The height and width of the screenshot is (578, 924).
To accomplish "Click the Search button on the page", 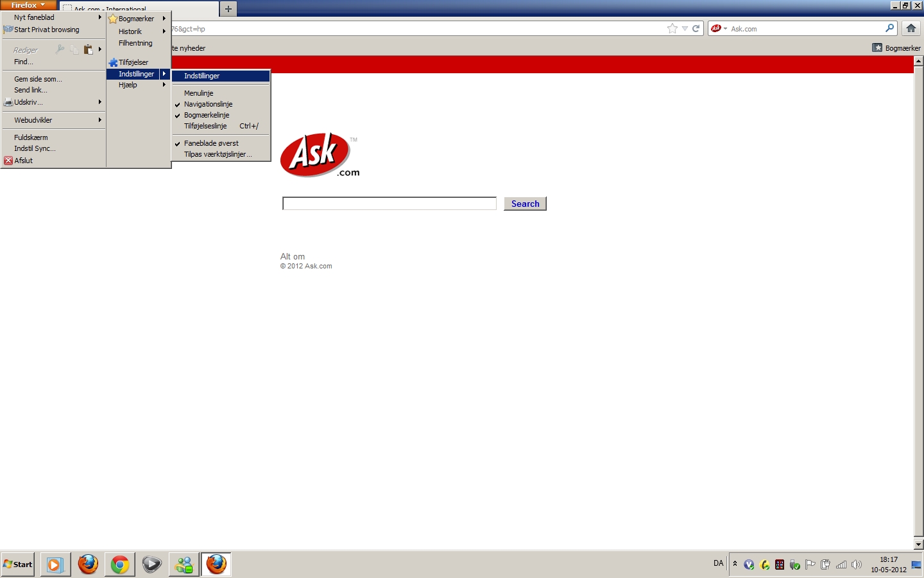I will point(525,204).
